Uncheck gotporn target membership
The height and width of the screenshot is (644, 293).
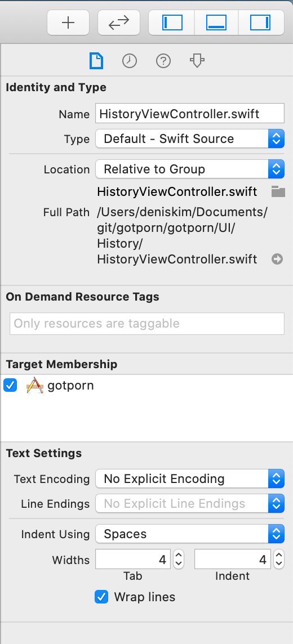(x=10, y=385)
